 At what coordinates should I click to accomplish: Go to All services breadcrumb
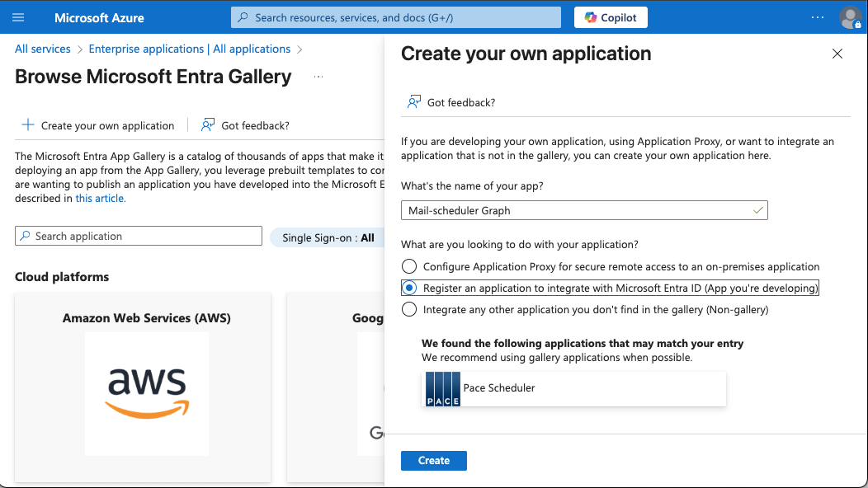pos(43,49)
